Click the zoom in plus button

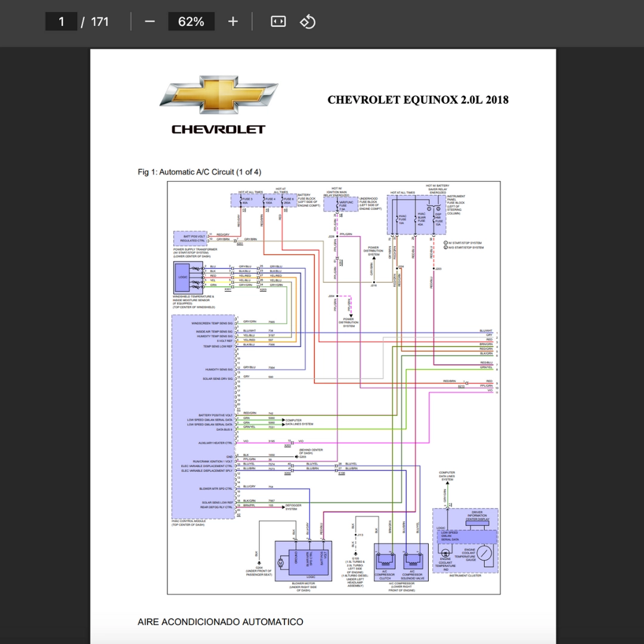click(x=233, y=21)
